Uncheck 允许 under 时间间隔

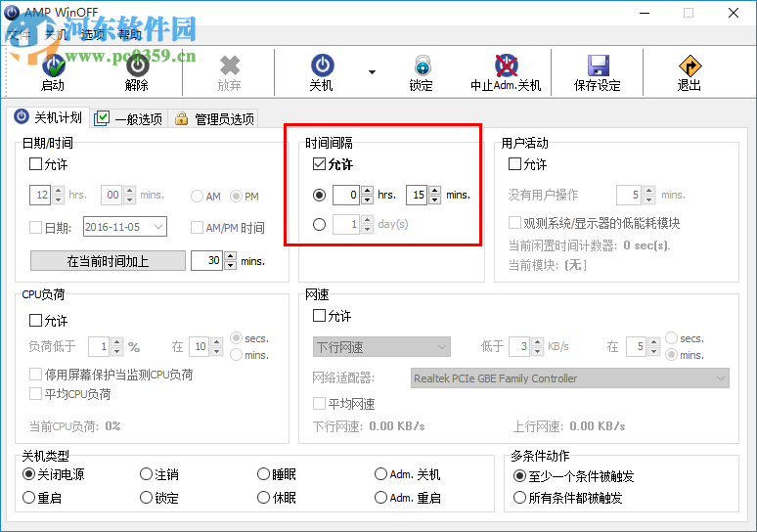[319, 164]
